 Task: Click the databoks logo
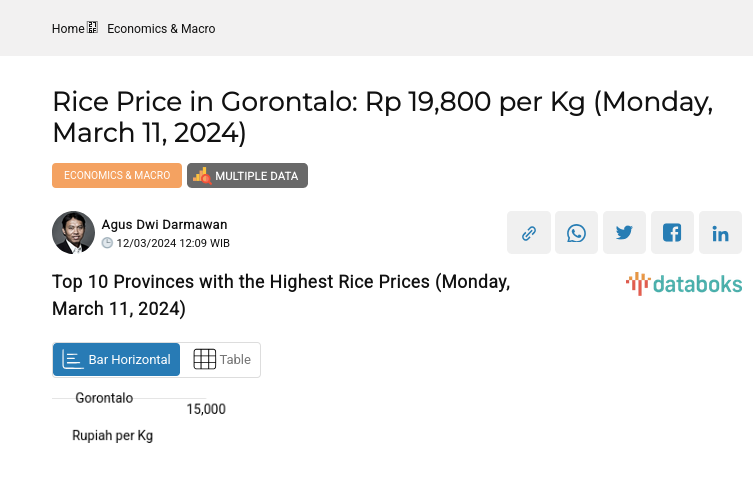(684, 284)
